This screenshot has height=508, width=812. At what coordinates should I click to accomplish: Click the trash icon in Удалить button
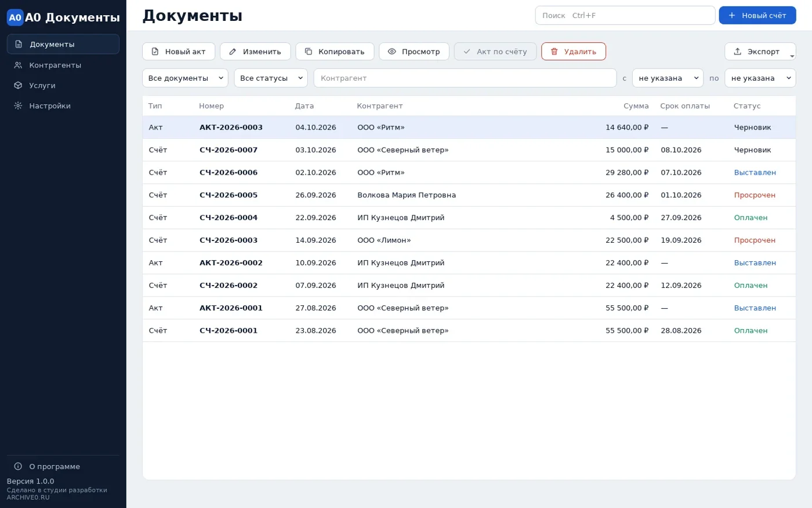coord(554,52)
